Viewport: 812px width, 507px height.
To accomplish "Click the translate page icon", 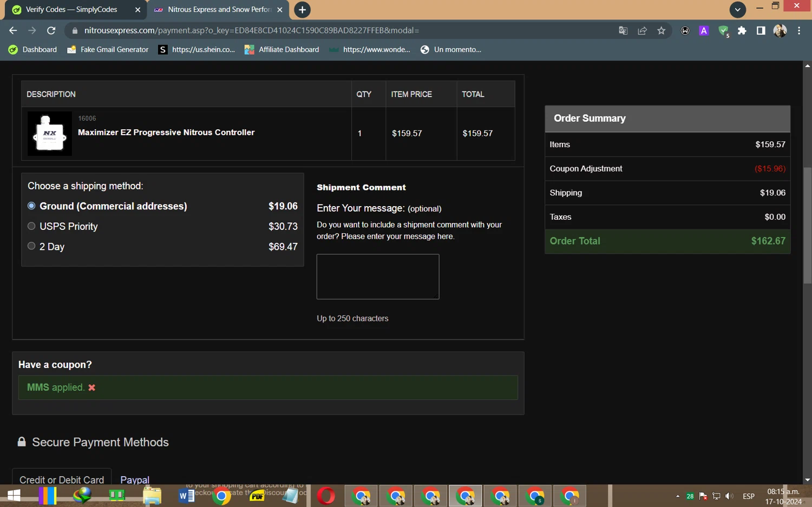I will coord(623,31).
